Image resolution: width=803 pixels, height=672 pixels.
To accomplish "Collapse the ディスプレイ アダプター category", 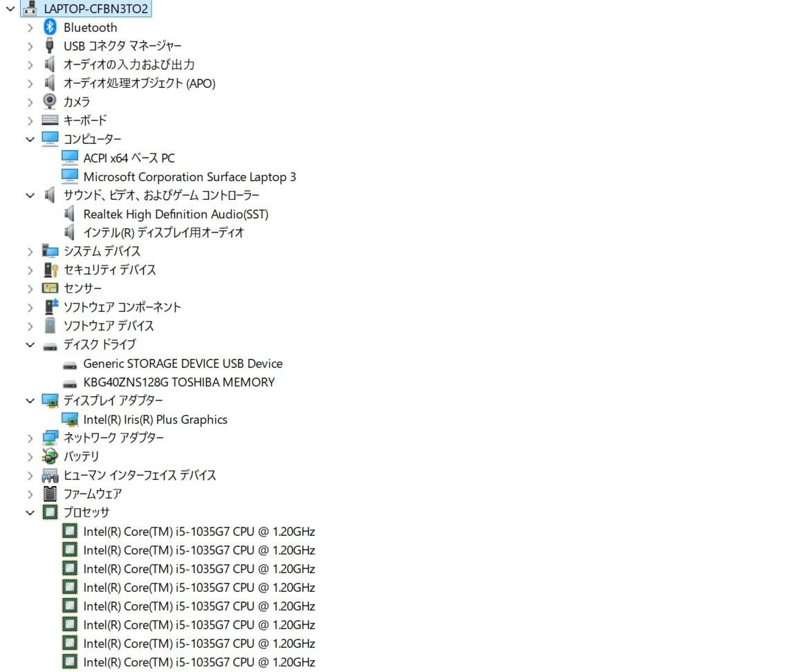I will pos(30,401).
